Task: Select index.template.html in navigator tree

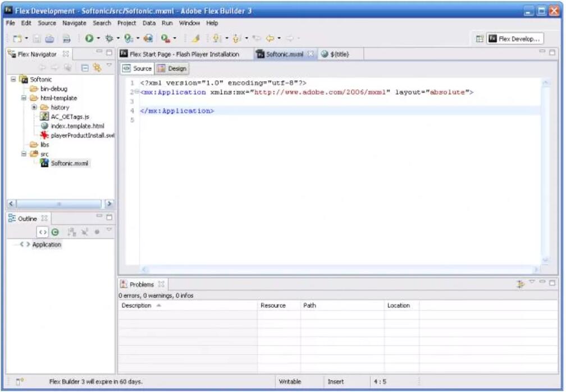Action: (x=77, y=126)
